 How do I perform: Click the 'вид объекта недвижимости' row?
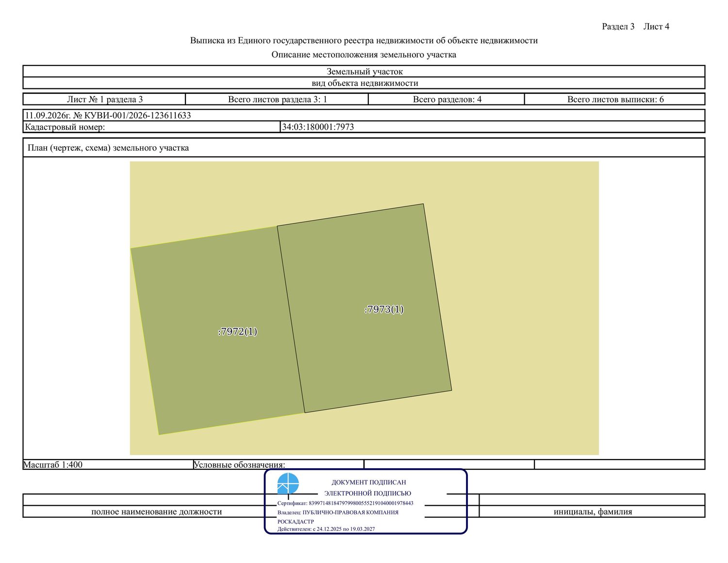pos(364,83)
